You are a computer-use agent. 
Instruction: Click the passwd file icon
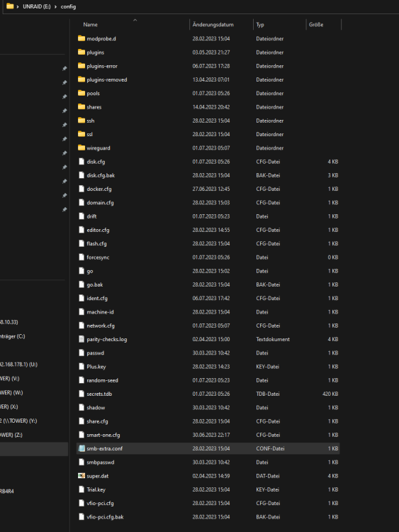[82, 353]
